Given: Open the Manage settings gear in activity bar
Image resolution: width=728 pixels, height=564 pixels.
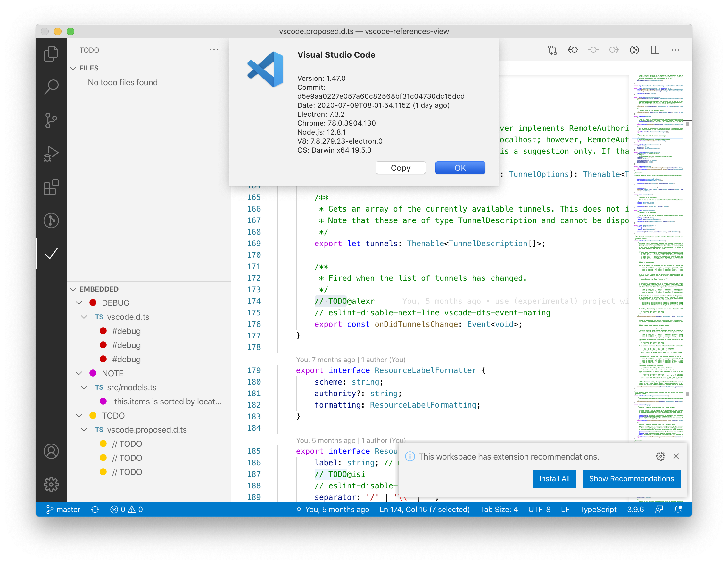Looking at the screenshot, I should click(x=51, y=485).
